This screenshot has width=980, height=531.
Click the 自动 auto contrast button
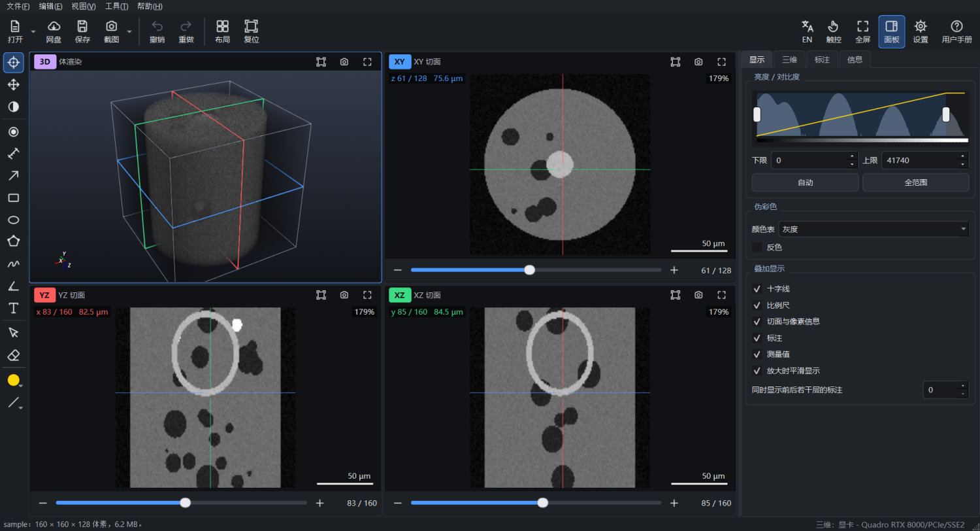pos(805,182)
